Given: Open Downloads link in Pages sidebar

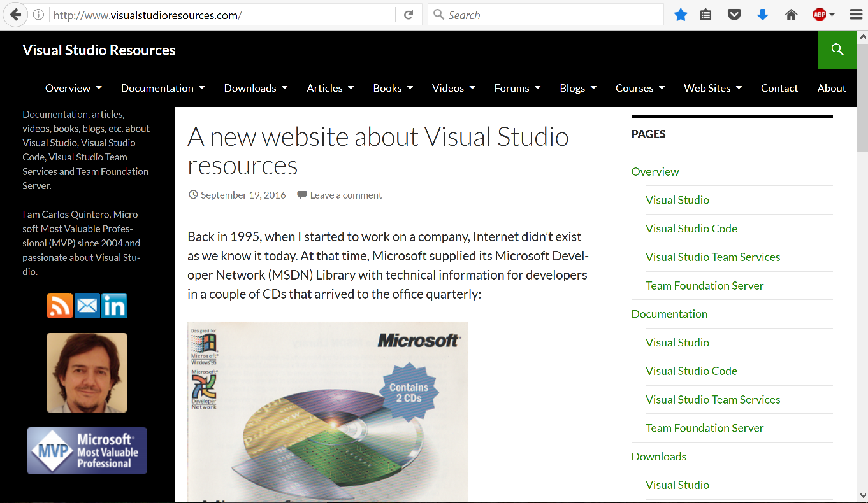Looking at the screenshot, I should click(x=659, y=456).
